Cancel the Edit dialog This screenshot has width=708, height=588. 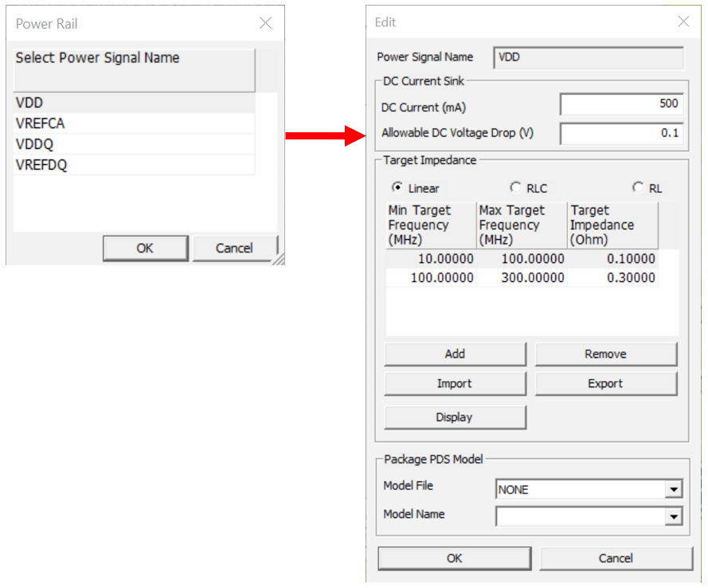616,559
